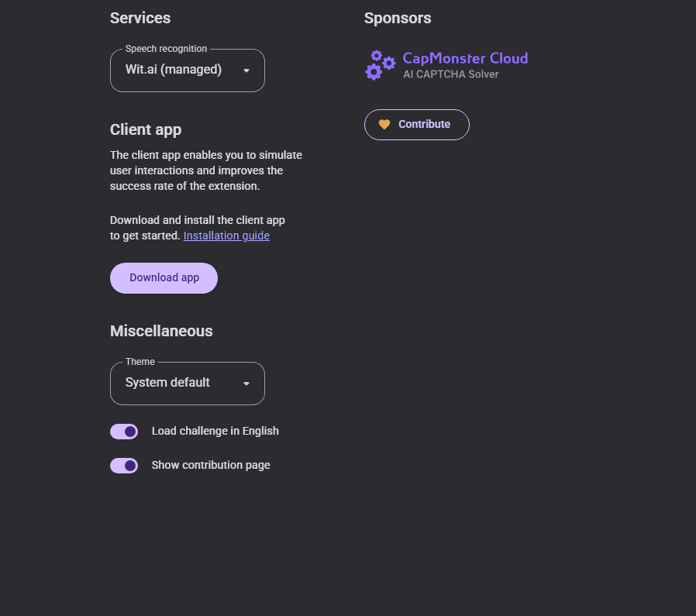This screenshot has height=616, width=696.
Task: Open the CapMonster Cloud sponsor link
Action: click(x=446, y=65)
